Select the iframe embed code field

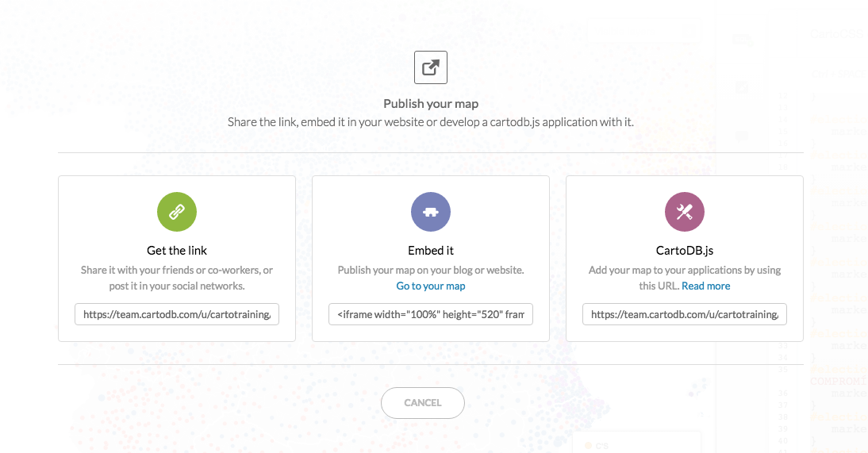click(x=431, y=314)
